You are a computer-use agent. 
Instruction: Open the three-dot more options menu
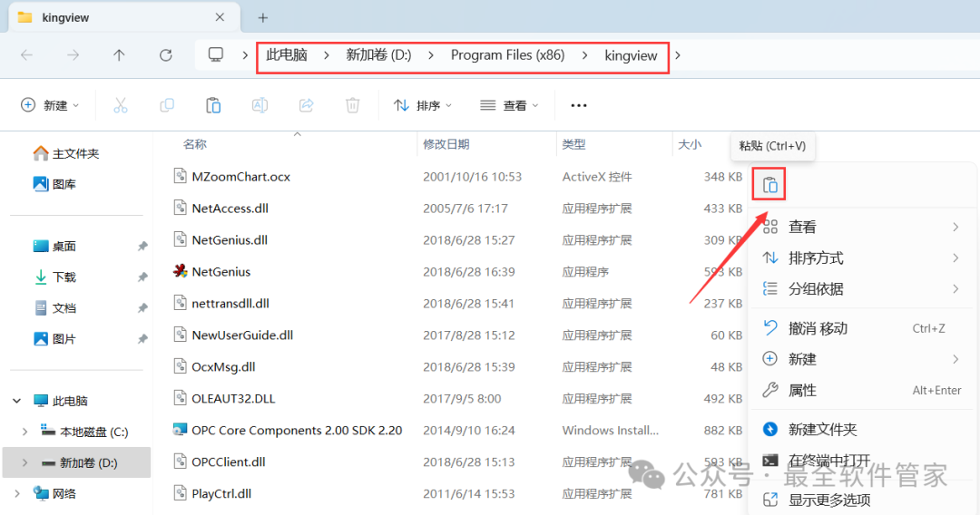tap(579, 105)
